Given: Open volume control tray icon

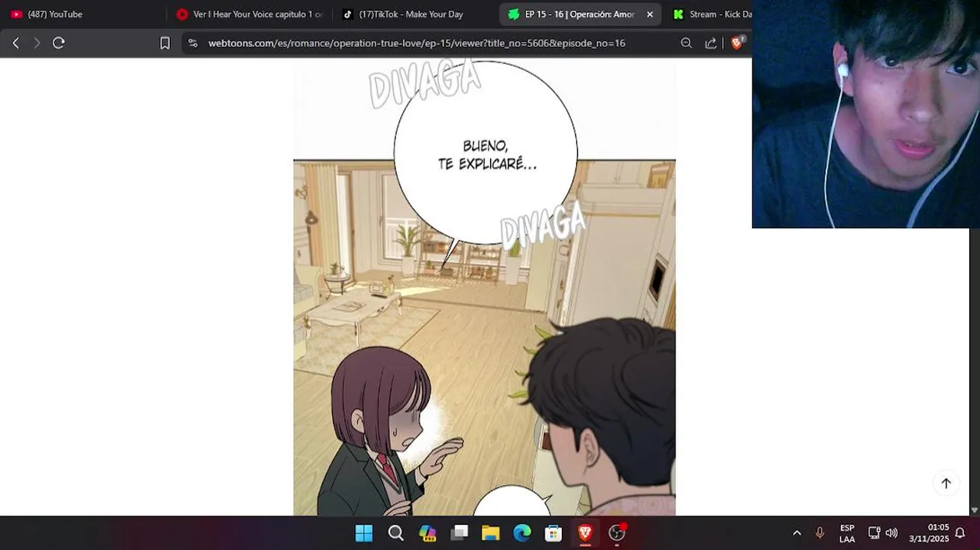Looking at the screenshot, I should (891, 533).
